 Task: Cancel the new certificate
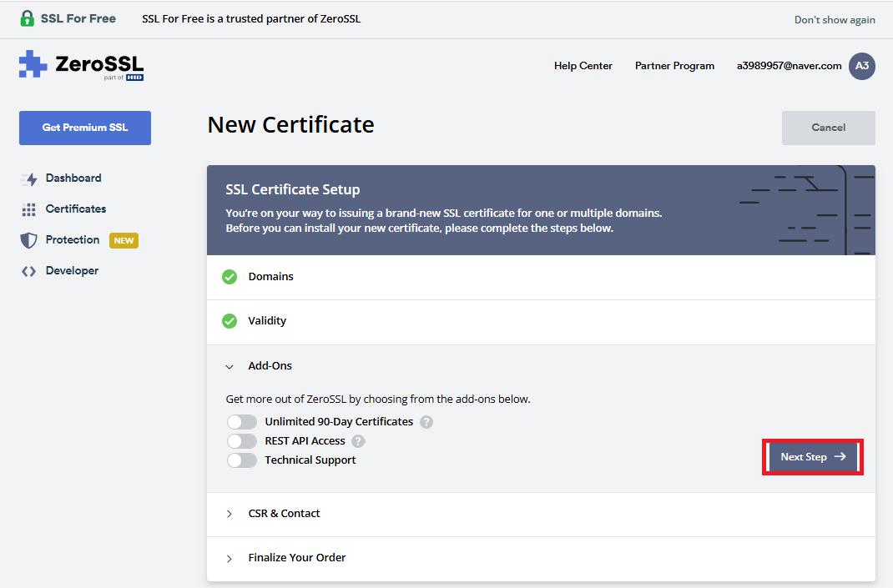[828, 128]
